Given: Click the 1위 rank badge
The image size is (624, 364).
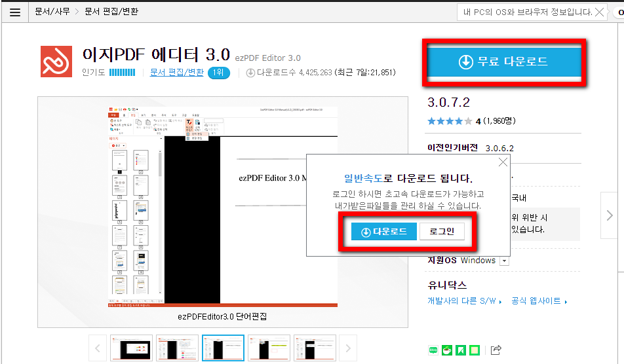Looking at the screenshot, I should [218, 73].
